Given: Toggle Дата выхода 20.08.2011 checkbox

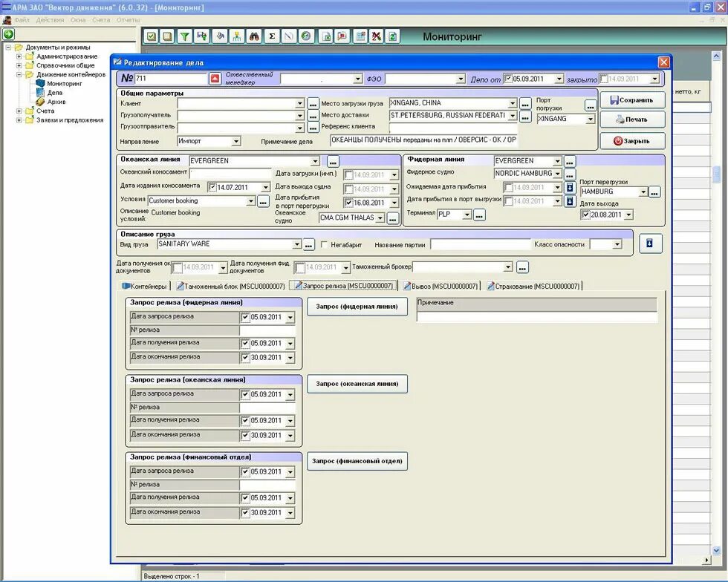Looking at the screenshot, I should coord(585,215).
